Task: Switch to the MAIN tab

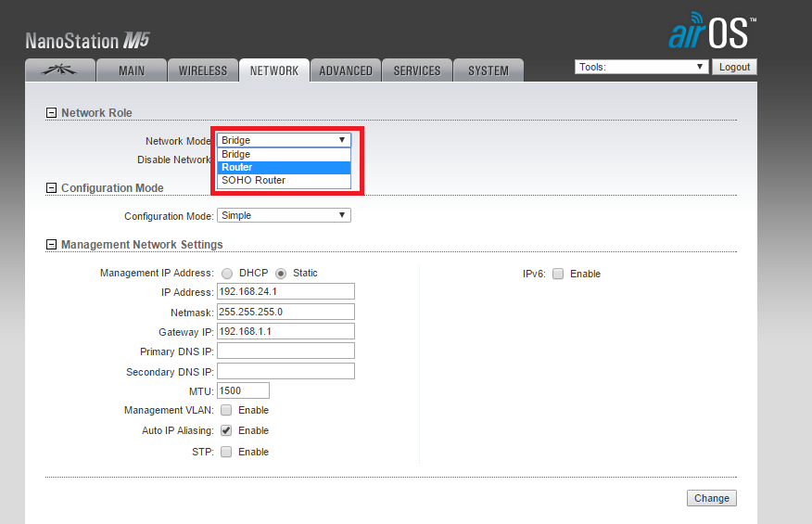Action: pyautogui.click(x=132, y=70)
